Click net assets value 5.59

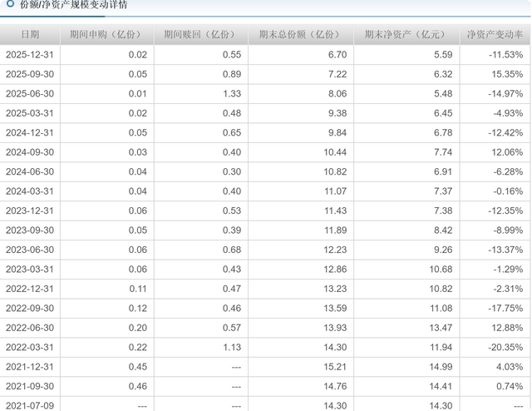(443, 55)
